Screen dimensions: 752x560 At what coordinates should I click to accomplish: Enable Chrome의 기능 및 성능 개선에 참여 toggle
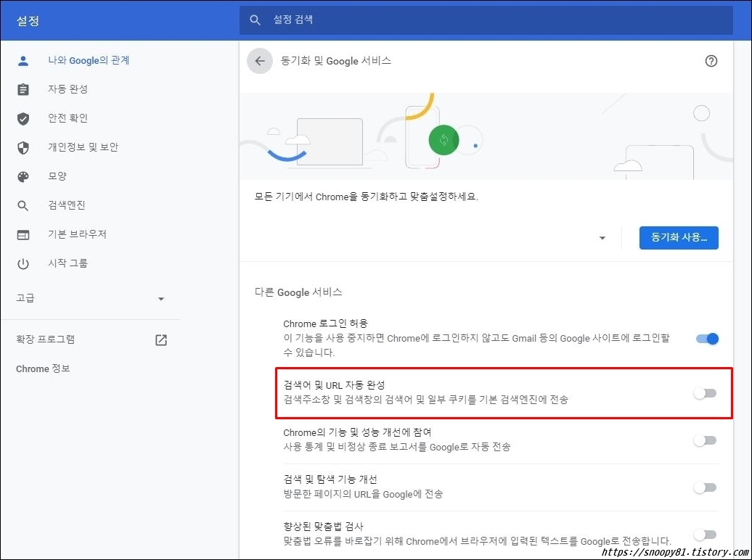[705, 440]
